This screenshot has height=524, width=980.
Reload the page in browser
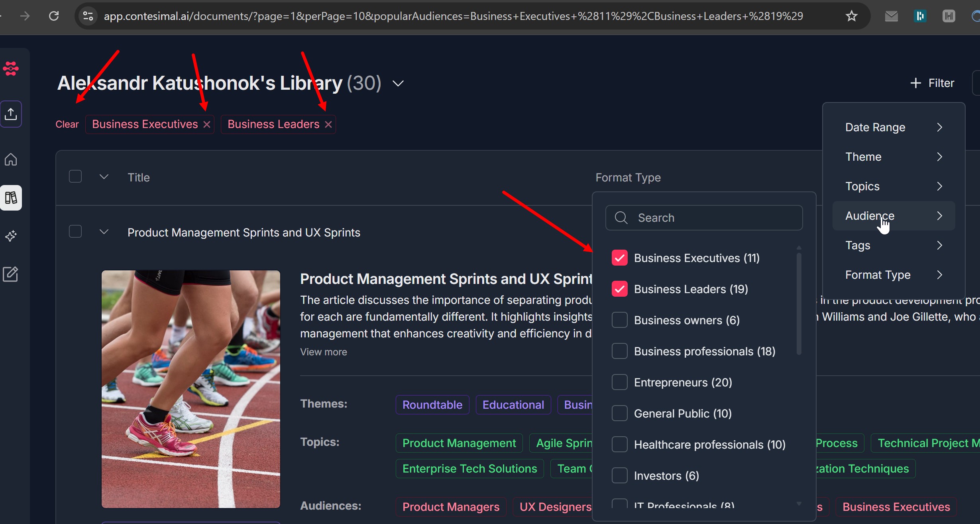point(54,16)
